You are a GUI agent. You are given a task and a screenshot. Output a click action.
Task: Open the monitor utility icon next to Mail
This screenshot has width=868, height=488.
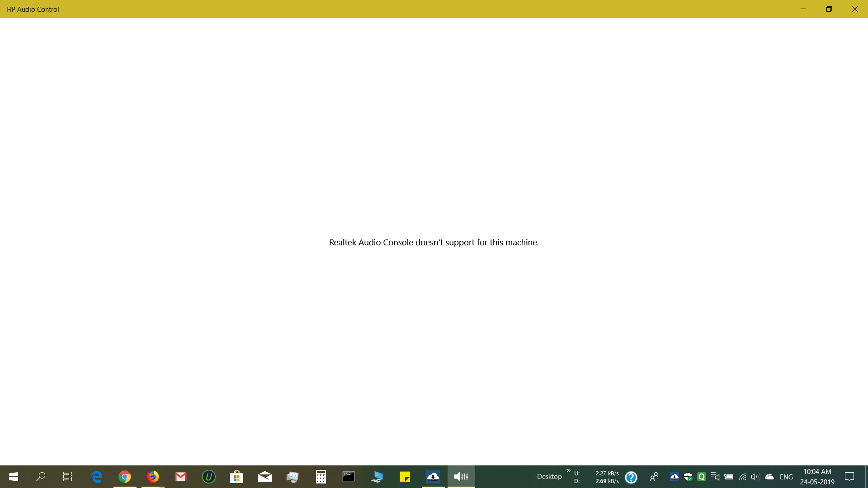(x=293, y=477)
